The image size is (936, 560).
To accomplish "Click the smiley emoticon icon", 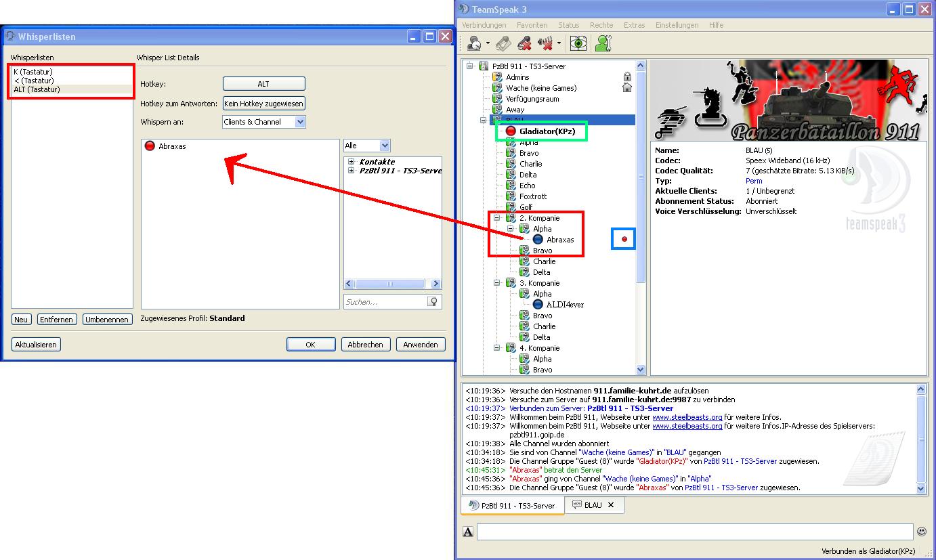I will pyautogui.click(x=921, y=532).
